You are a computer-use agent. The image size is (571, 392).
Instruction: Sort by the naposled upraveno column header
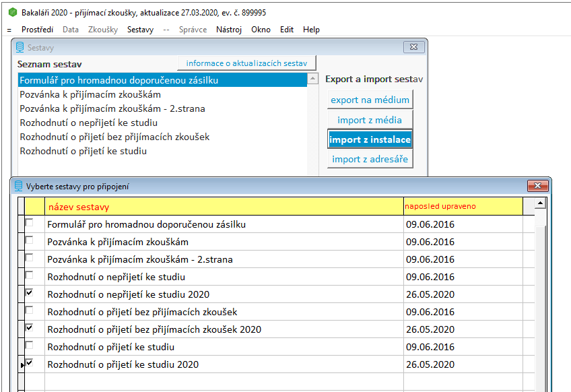(x=462, y=205)
